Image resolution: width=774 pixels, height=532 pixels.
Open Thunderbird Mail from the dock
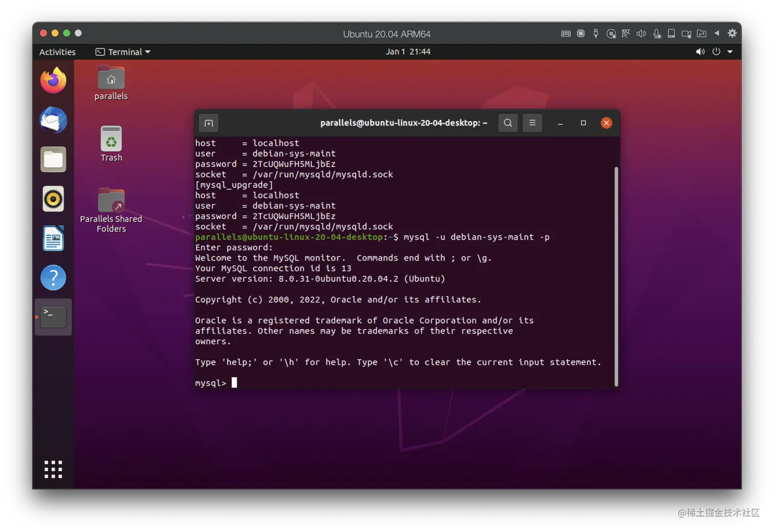53,120
